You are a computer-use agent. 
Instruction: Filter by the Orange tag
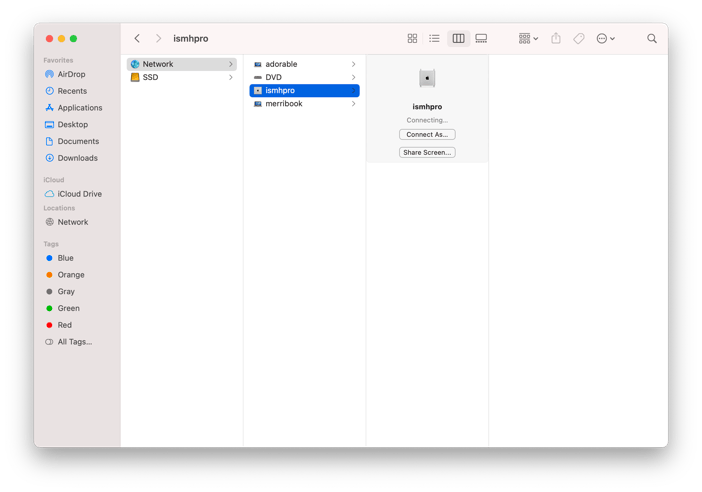click(65, 275)
